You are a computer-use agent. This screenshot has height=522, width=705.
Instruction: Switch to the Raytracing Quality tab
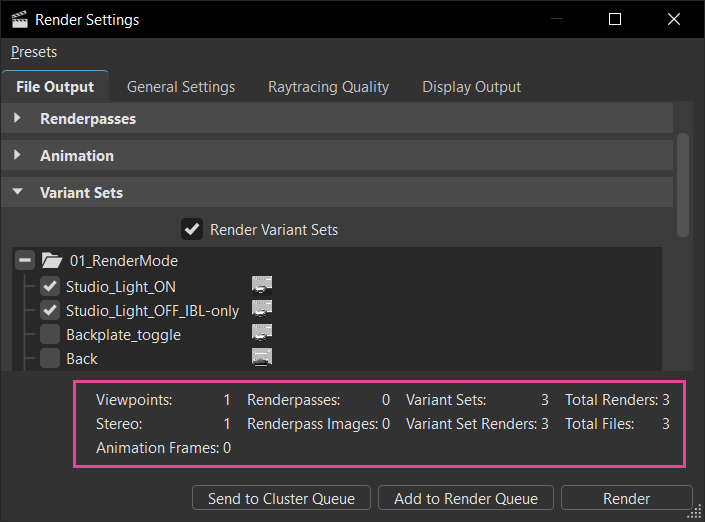(328, 87)
